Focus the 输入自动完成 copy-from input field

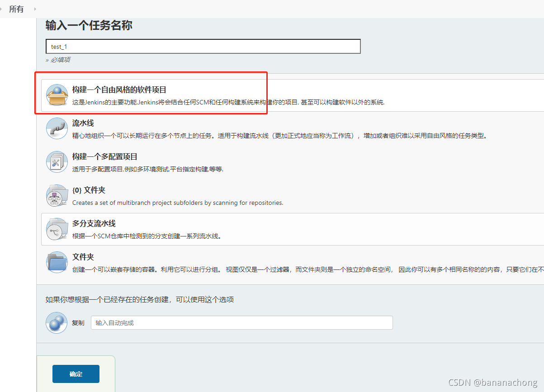point(242,323)
